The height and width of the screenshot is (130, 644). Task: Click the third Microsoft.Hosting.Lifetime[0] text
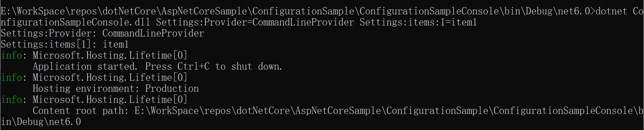click(x=110, y=100)
